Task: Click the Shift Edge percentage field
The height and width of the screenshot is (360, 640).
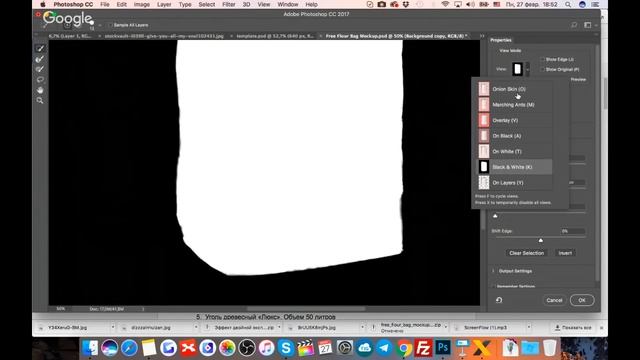Action: (x=573, y=231)
